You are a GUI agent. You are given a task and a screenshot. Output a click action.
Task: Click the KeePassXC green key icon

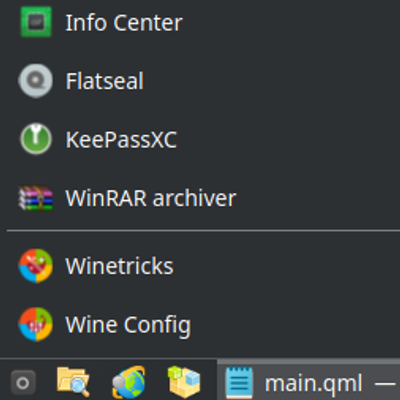36,139
